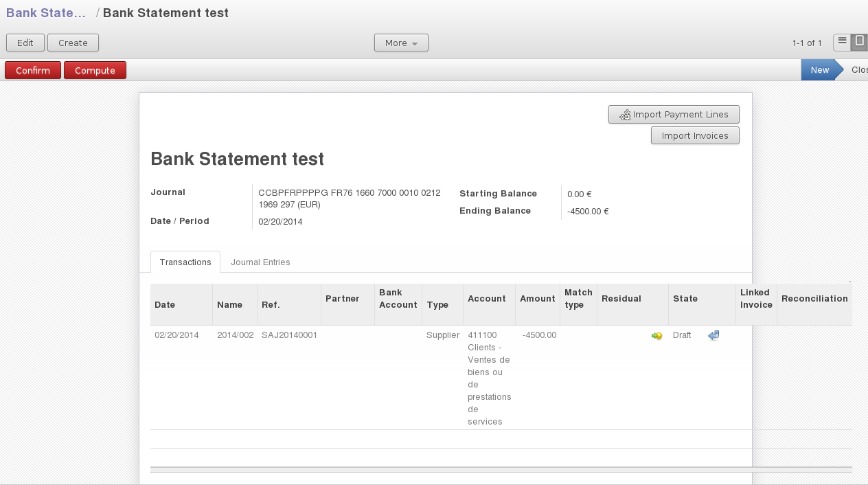Switch to form view icon

pos(859,42)
